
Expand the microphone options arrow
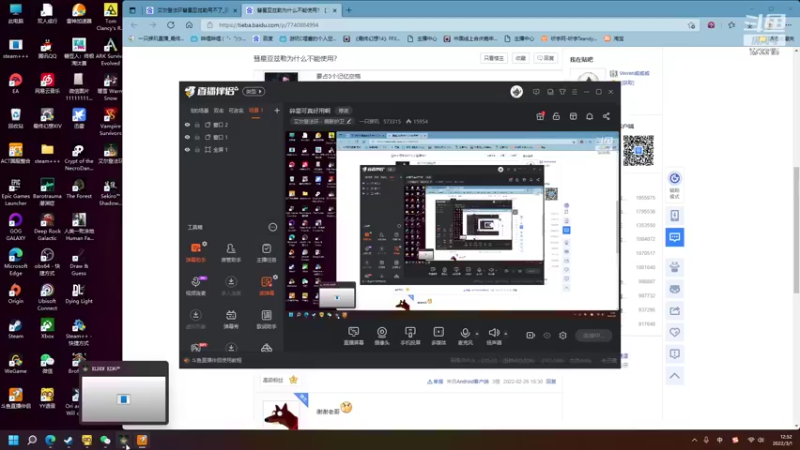click(477, 334)
